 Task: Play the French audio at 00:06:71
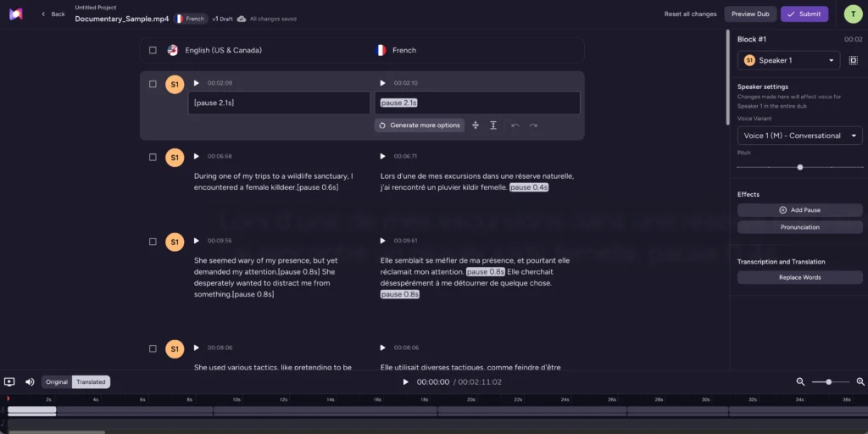pos(383,156)
